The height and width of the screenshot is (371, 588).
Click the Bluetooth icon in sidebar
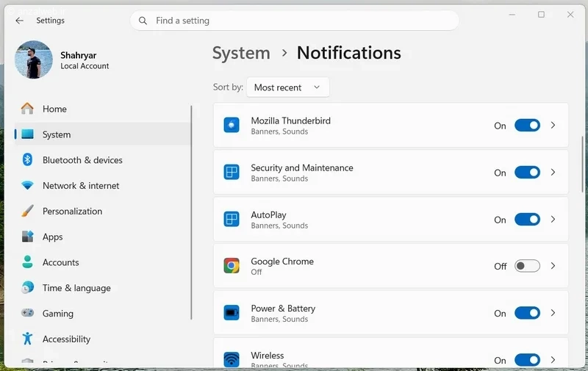(27, 159)
